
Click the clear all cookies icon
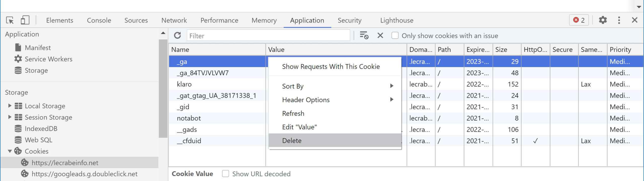tap(364, 35)
